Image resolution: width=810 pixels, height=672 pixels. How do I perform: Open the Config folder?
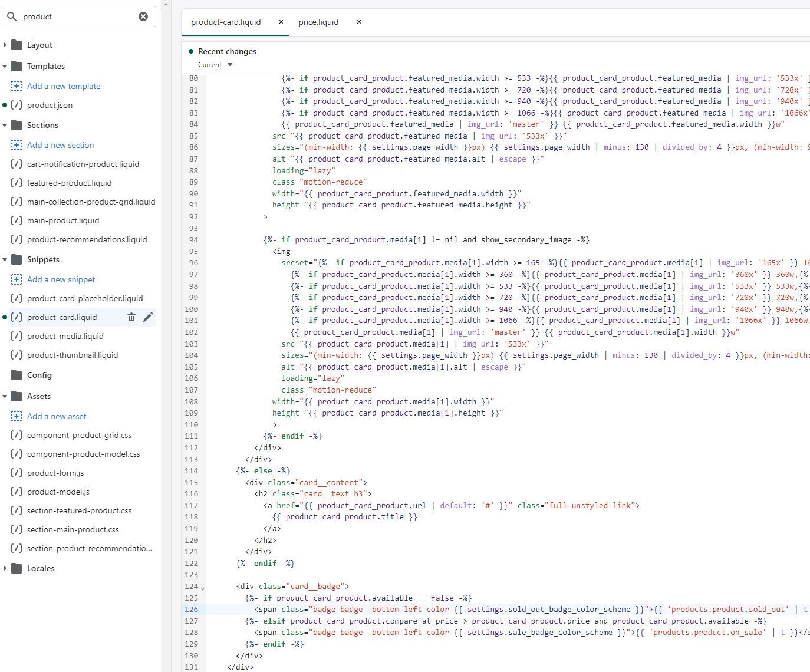coord(39,375)
